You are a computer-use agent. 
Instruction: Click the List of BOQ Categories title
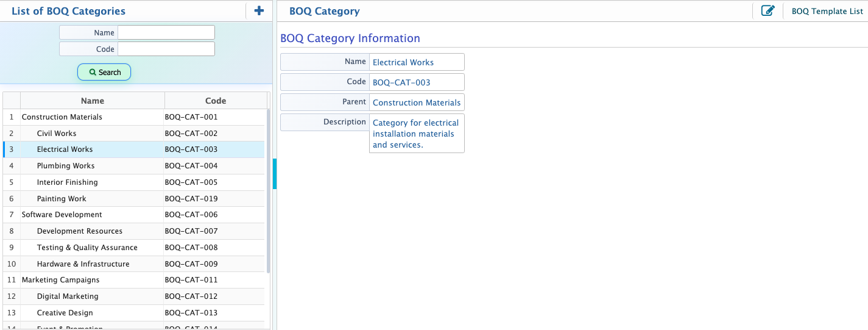tap(69, 11)
